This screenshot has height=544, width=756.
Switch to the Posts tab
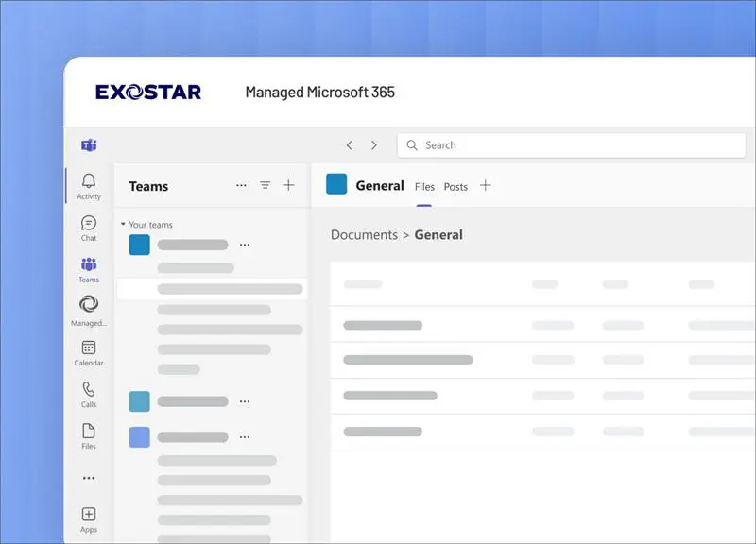(455, 186)
